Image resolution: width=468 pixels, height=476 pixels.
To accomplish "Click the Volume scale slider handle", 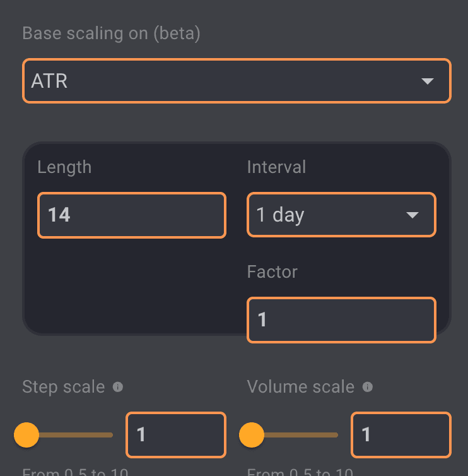I will pos(252,434).
